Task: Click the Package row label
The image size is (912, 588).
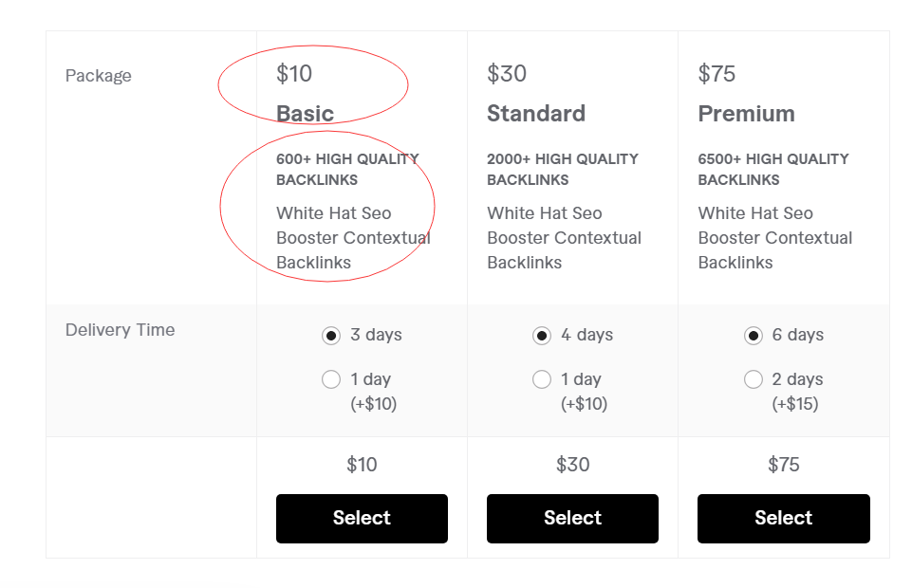Action: 99,76
